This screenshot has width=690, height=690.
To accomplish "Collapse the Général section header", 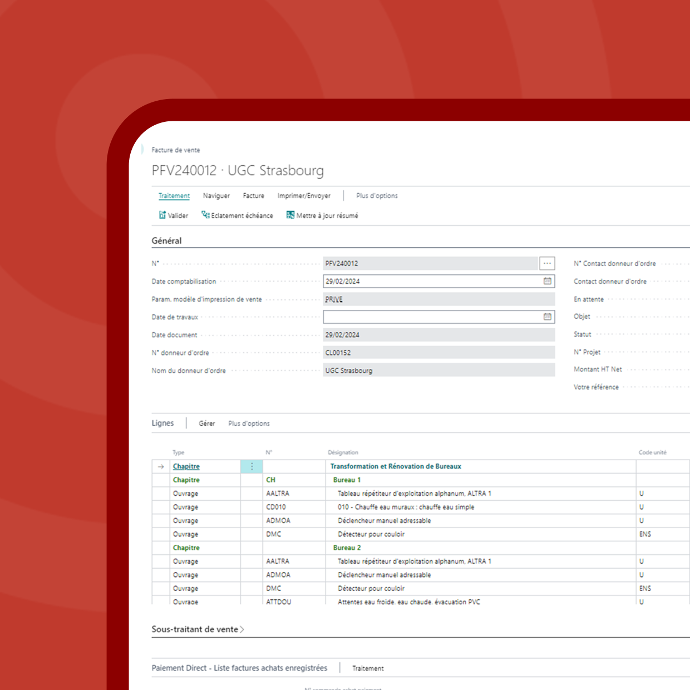I will pyautogui.click(x=167, y=241).
